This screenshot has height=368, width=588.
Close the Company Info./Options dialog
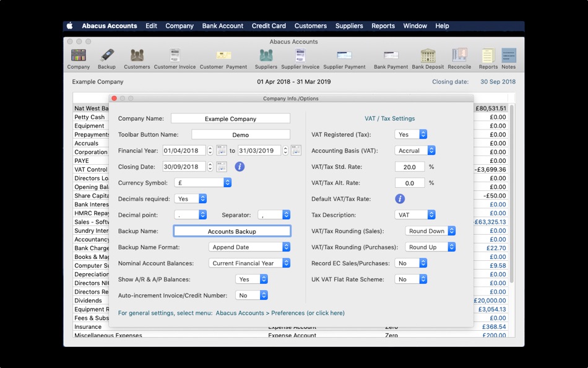click(x=114, y=99)
